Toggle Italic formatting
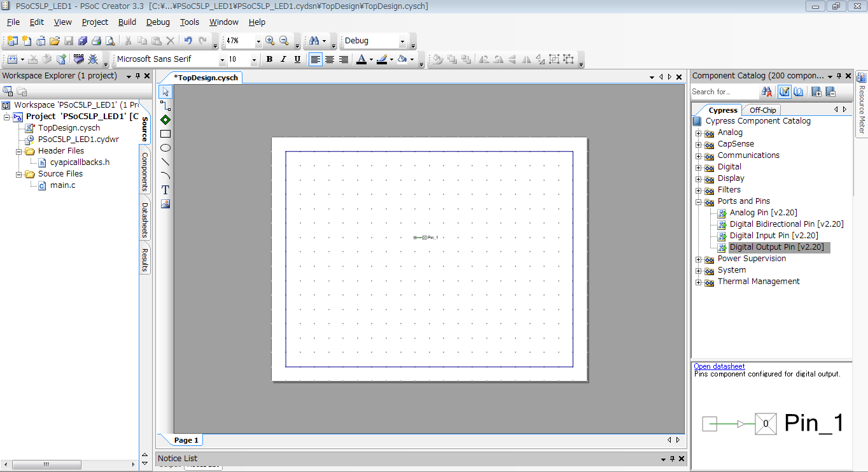 (x=283, y=59)
